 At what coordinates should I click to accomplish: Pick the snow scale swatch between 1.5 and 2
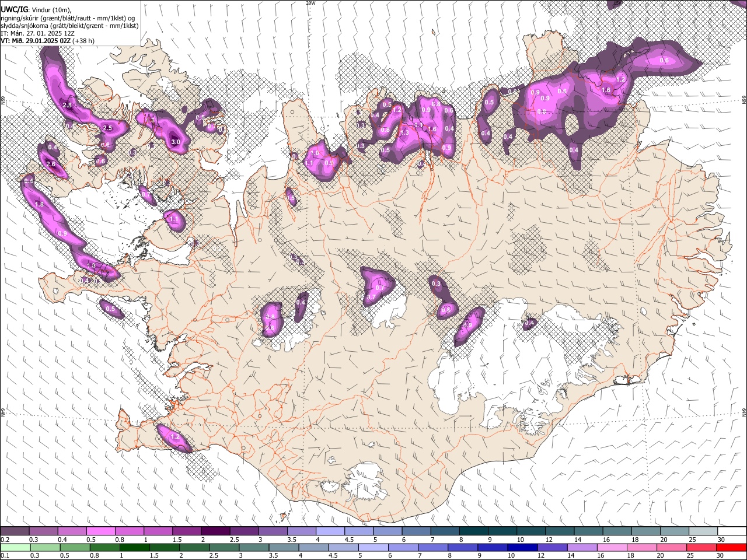pos(187,531)
